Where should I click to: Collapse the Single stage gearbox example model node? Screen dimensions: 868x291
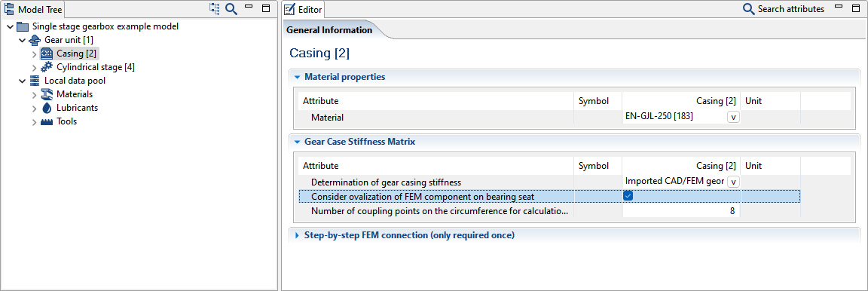click(x=11, y=26)
